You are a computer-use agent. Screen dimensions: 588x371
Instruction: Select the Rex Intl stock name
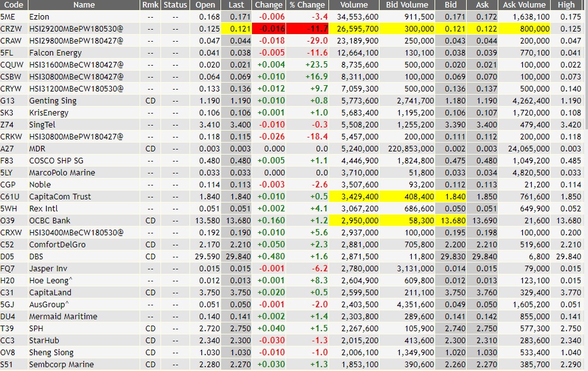point(44,209)
